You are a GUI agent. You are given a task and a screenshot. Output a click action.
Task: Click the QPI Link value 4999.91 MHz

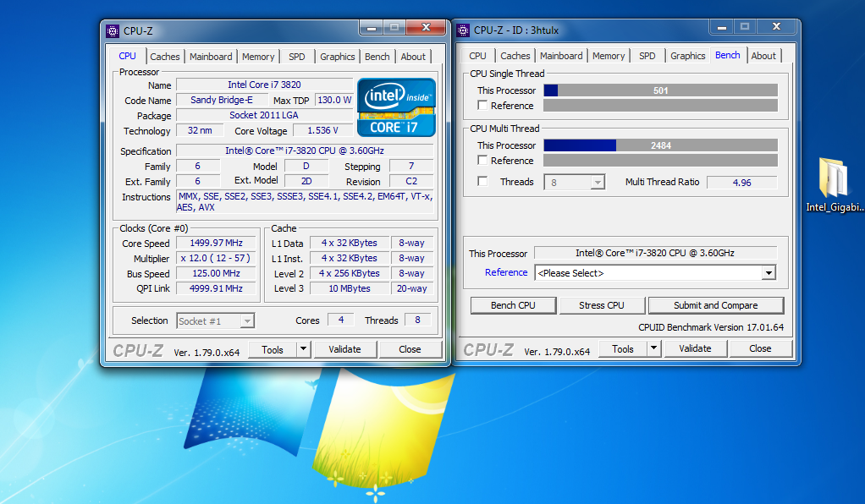pos(217,288)
